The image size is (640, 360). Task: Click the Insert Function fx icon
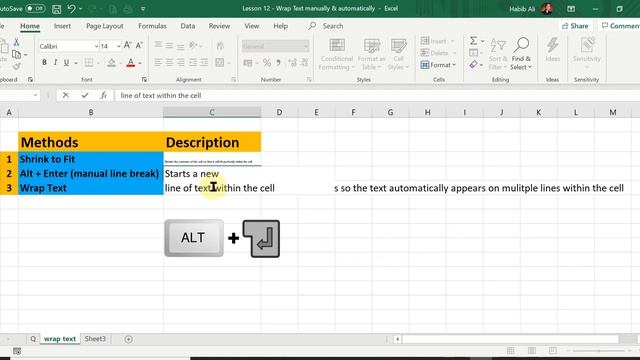[104, 96]
